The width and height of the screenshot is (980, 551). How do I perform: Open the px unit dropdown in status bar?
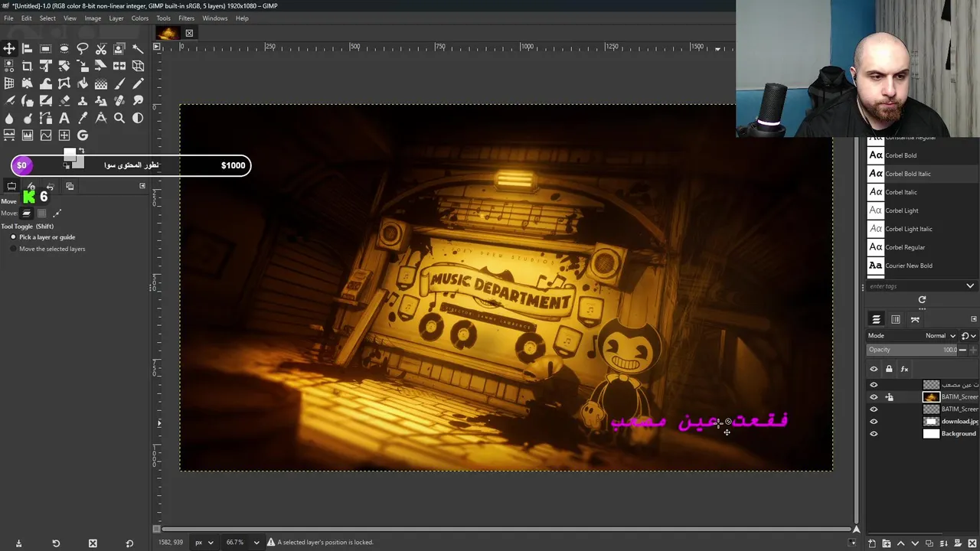coord(204,543)
